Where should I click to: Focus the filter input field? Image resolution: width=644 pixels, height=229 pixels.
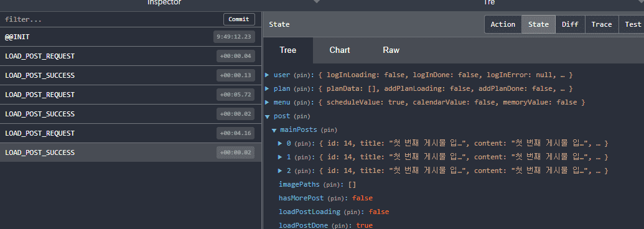click(111, 19)
